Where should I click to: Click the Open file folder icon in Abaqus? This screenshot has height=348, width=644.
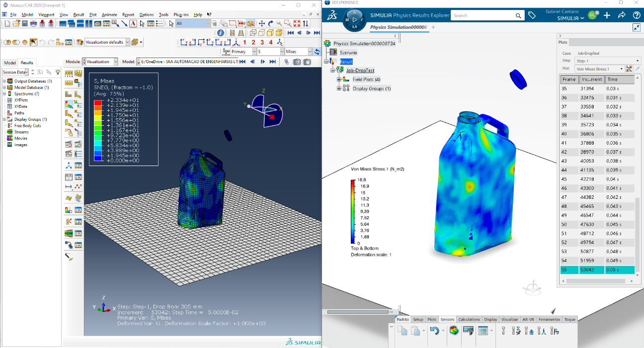tap(16, 23)
